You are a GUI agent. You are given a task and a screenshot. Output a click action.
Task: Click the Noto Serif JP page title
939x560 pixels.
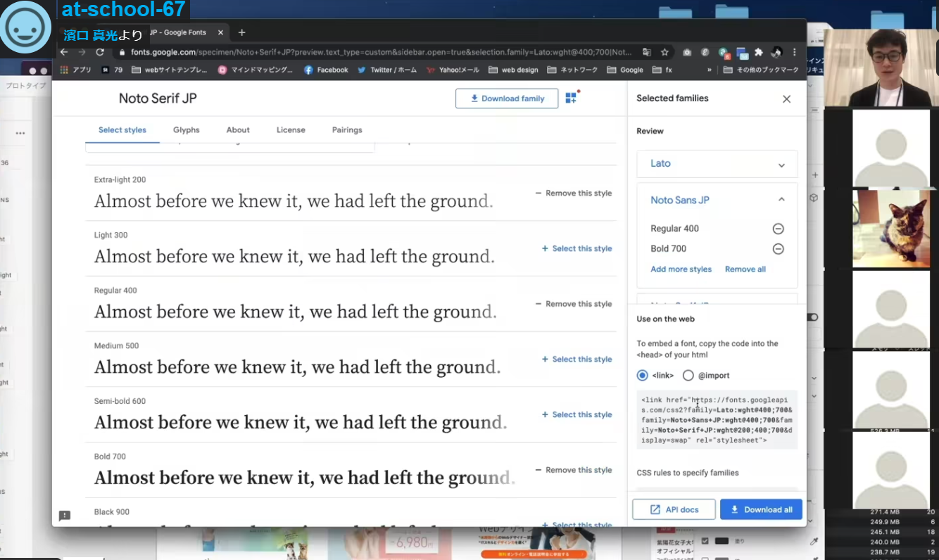158,98
